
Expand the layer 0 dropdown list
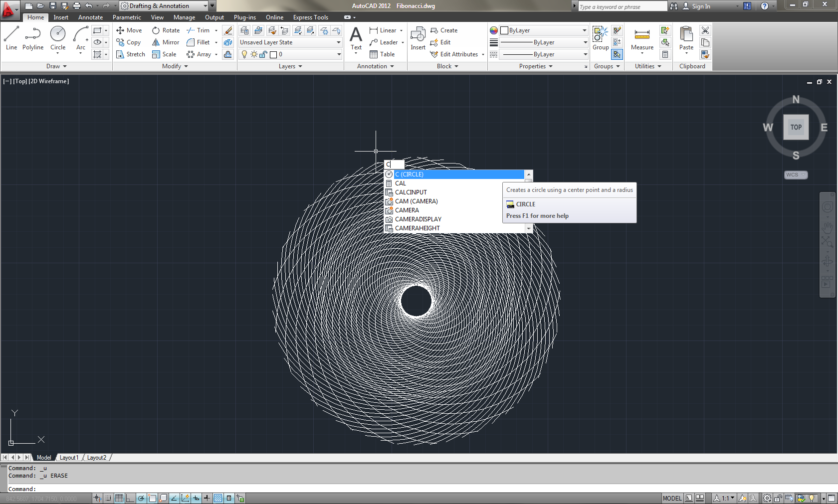(x=339, y=54)
